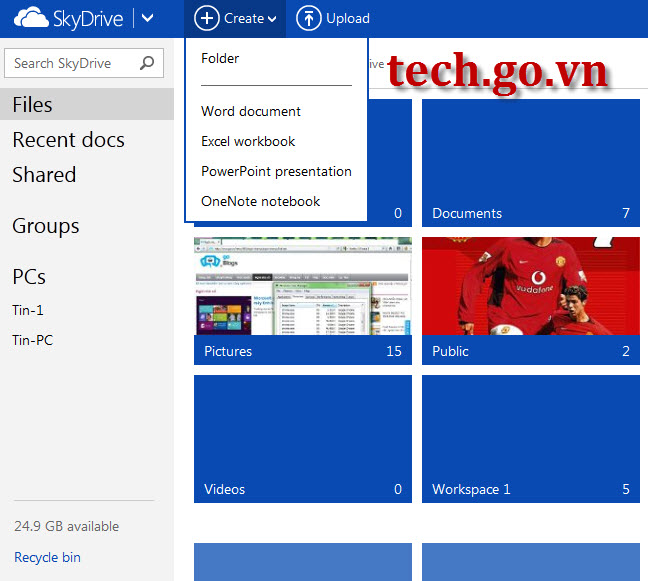Open Recent docs in sidebar
This screenshot has height=581, width=648.
click(x=69, y=140)
